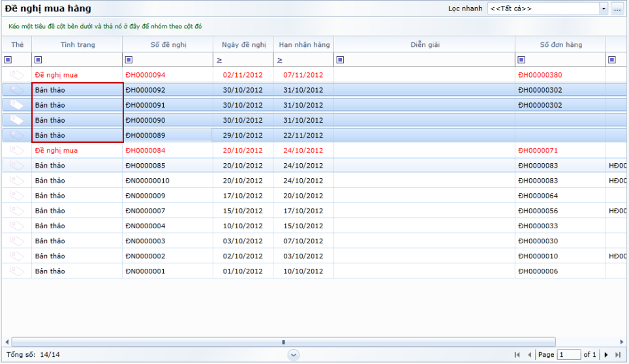Go to the next page
This screenshot has height=364, width=629.
point(606,355)
